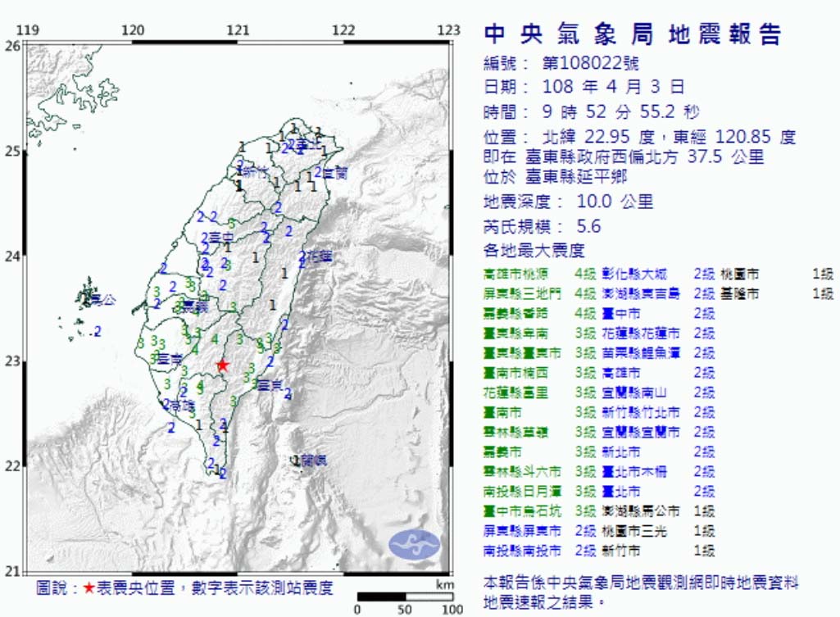The width and height of the screenshot is (840, 617).
Task: Click the 桃園市三光 1級 entry
Action: [x=658, y=531]
